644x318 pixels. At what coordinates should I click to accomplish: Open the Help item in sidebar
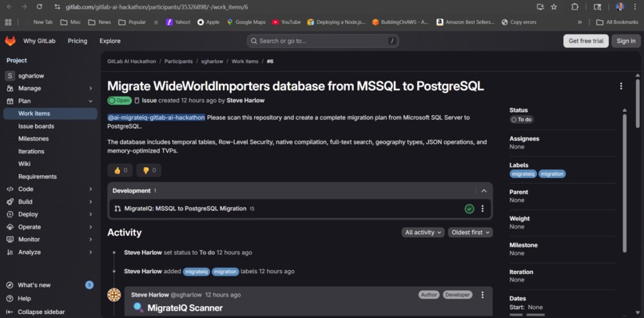point(25,299)
